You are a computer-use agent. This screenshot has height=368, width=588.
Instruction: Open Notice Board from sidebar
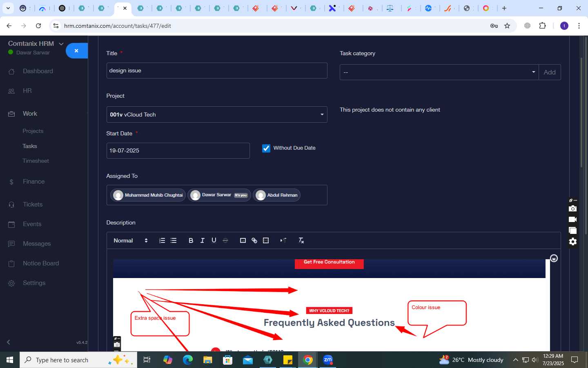41,263
